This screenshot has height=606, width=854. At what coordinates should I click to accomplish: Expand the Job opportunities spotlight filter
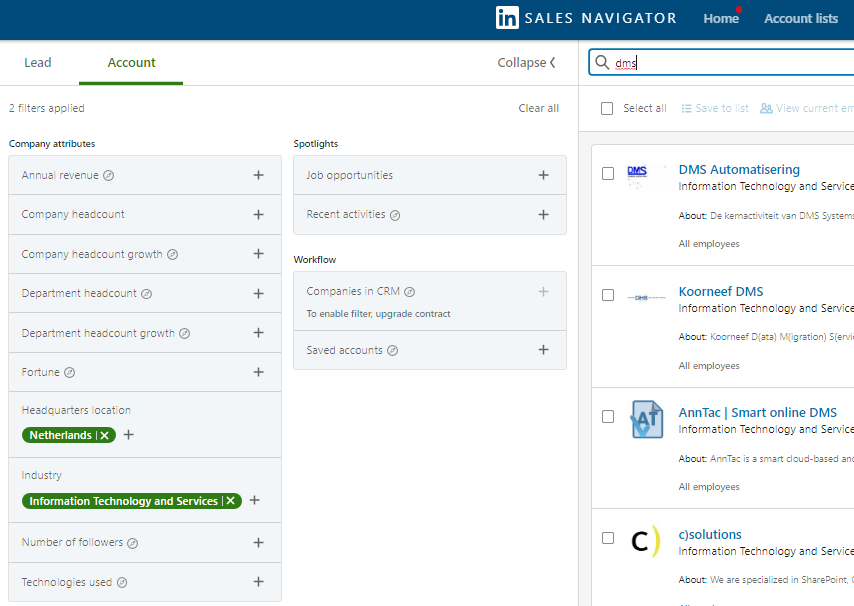tap(543, 175)
